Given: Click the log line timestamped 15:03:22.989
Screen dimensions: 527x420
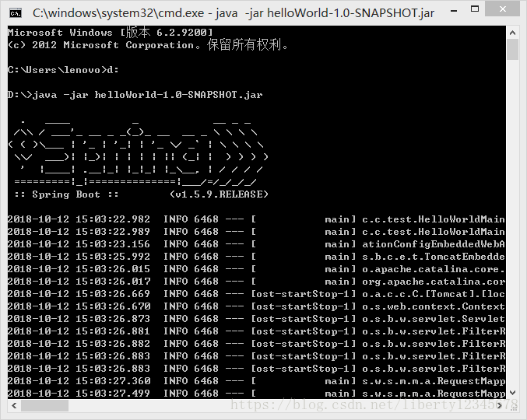Looking at the screenshot, I should point(256,232).
